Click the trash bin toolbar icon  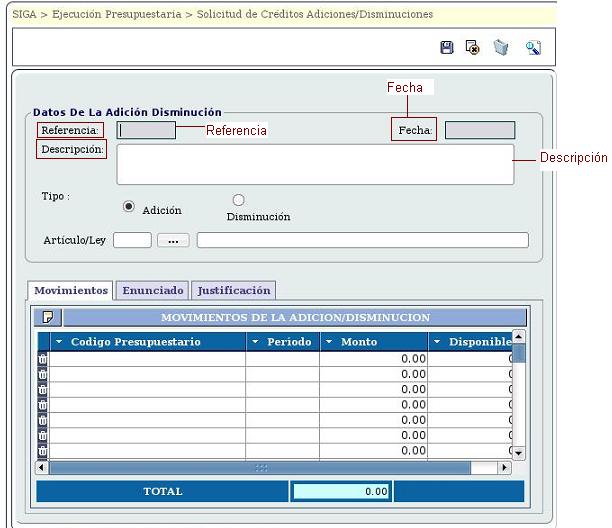click(501, 48)
